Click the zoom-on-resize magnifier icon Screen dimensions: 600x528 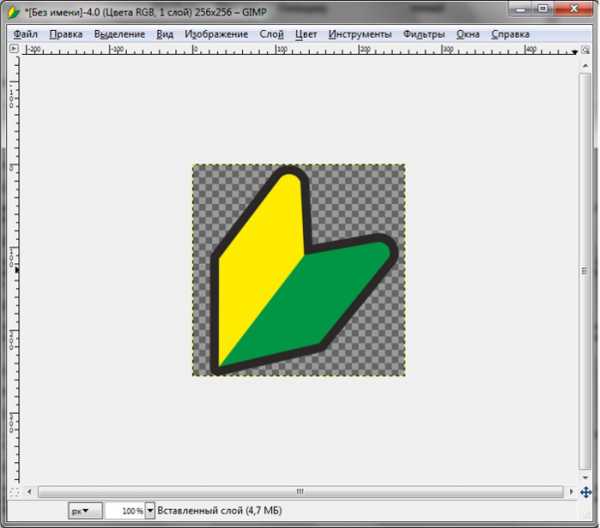tap(585, 50)
